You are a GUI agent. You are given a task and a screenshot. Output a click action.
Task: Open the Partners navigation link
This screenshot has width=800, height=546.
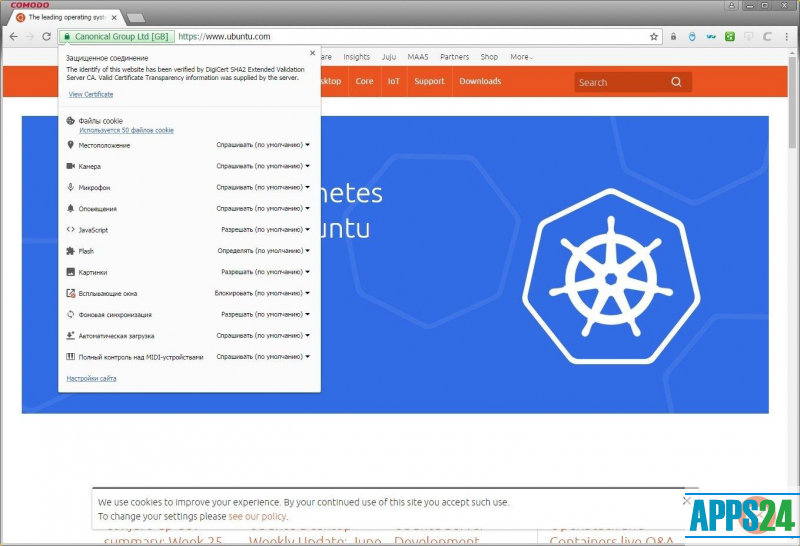click(x=455, y=57)
